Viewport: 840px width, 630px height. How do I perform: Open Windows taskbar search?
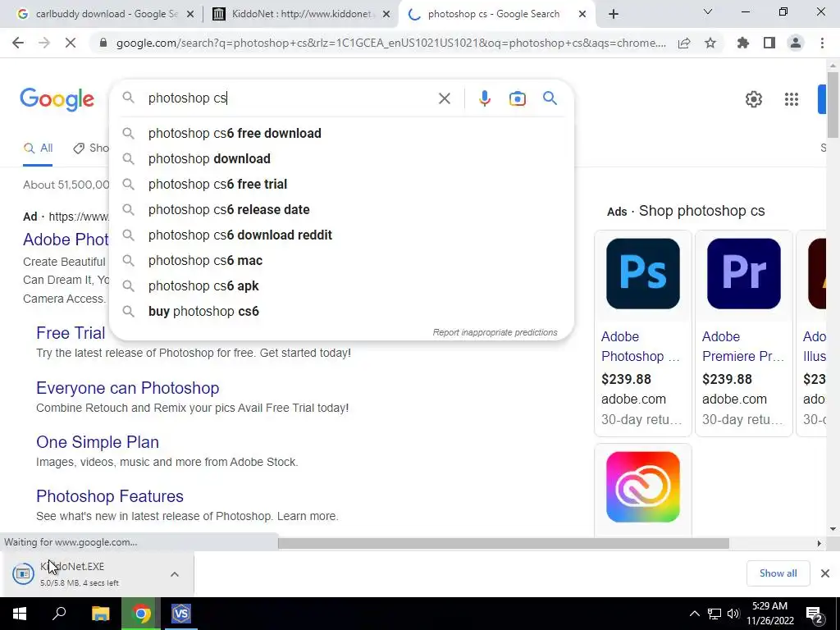pos(59,614)
